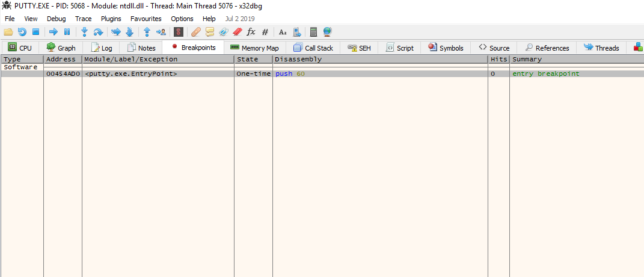The width and height of the screenshot is (644, 277).
Task: Click the entry breakpoint summary text
Action: coord(546,74)
